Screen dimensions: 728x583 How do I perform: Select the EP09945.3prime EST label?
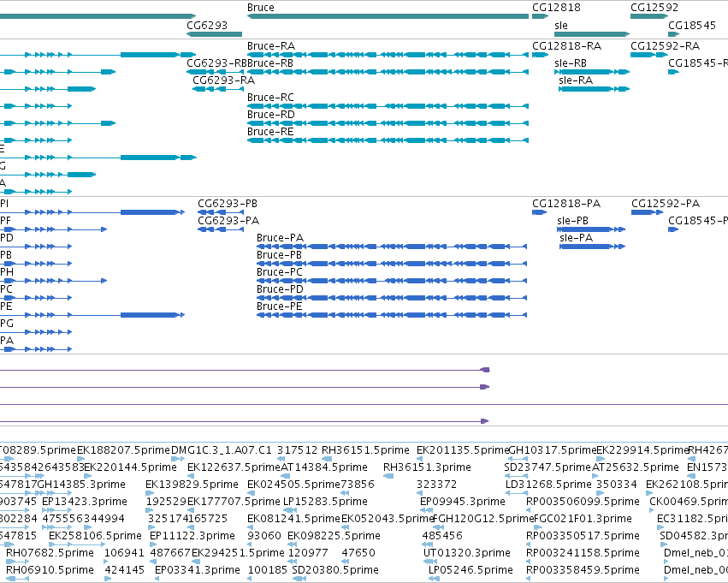463,502
